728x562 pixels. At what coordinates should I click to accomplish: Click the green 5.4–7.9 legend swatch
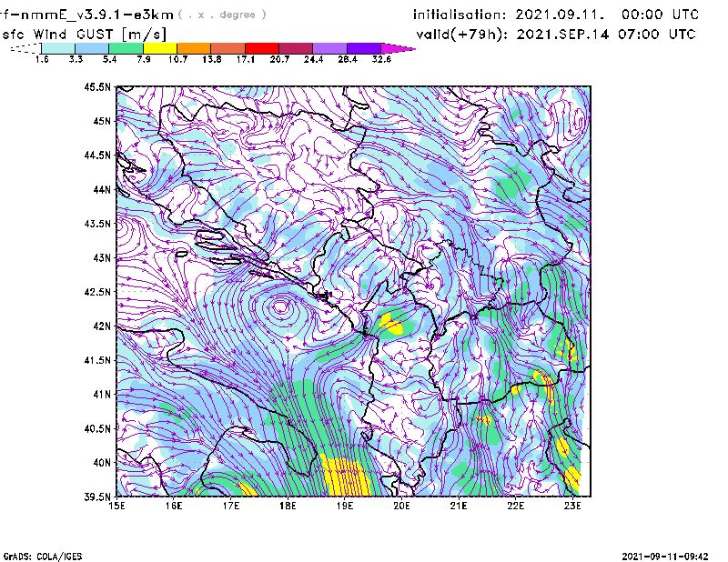tap(126, 48)
